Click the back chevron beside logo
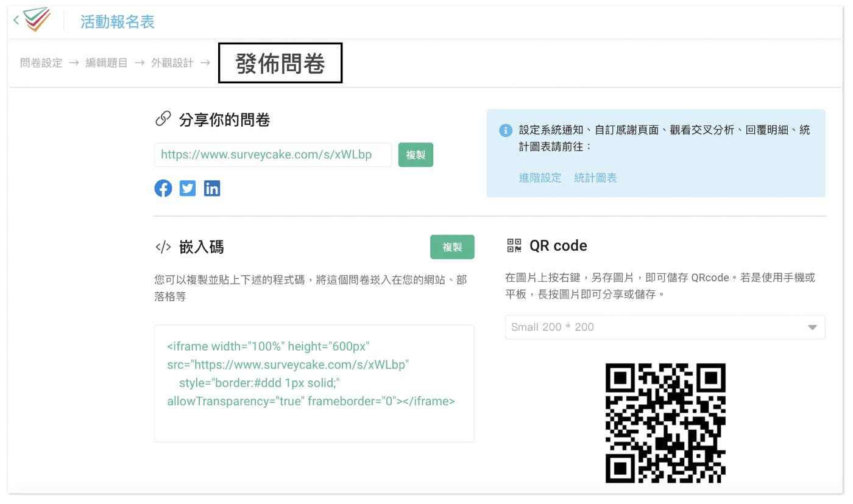 pos(16,21)
